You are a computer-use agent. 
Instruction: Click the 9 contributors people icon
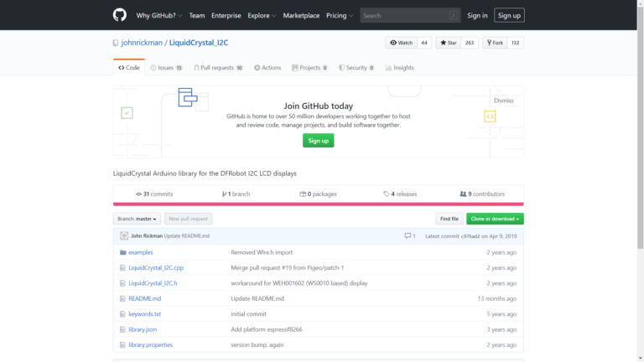(463, 194)
